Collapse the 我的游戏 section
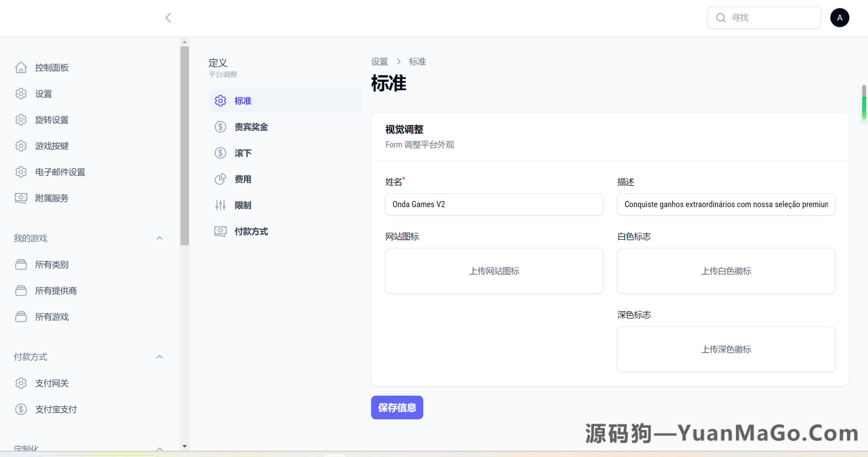 click(x=159, y=238)
